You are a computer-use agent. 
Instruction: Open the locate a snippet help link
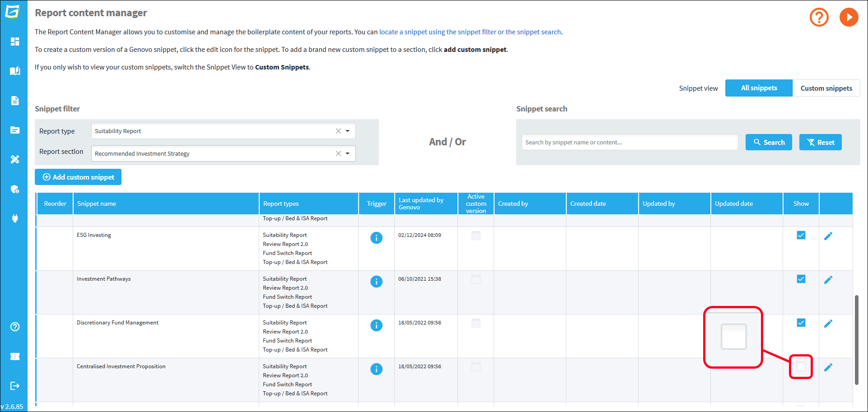[470, 32]
